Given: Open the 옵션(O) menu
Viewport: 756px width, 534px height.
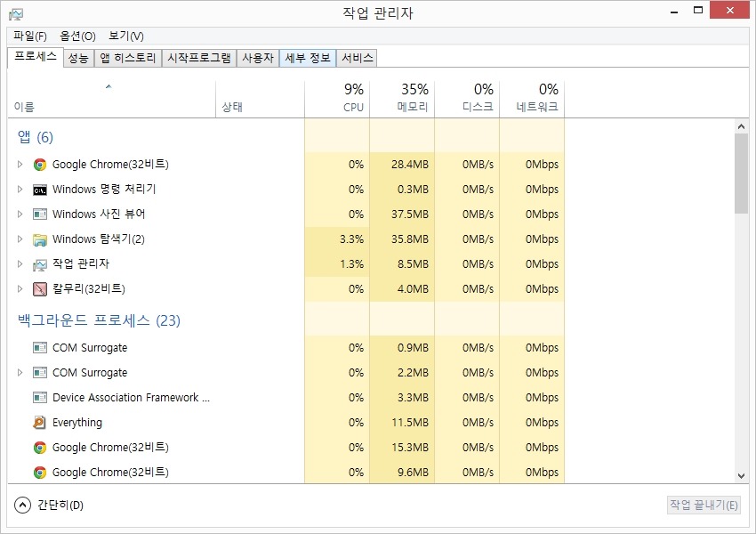Looking at the screenshot, I should point(77,36).
